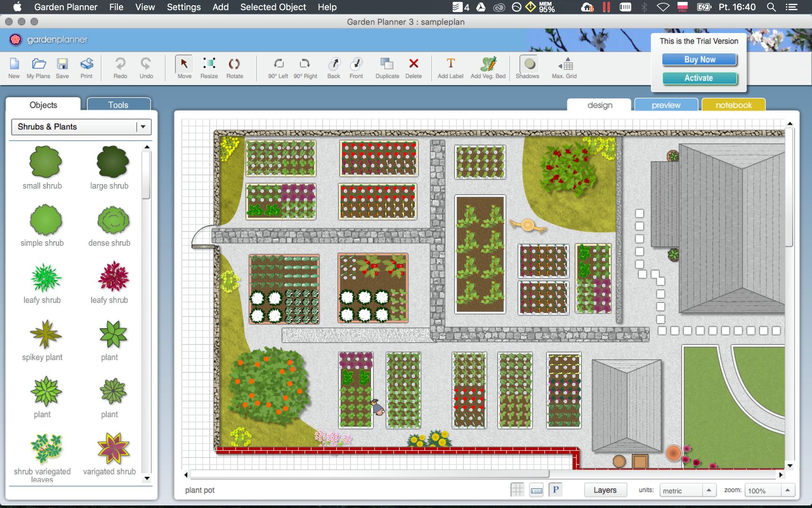The height and width of the screenshot is (508, 812).
Task: Pick the small shrub object
Action: point(45,162)
